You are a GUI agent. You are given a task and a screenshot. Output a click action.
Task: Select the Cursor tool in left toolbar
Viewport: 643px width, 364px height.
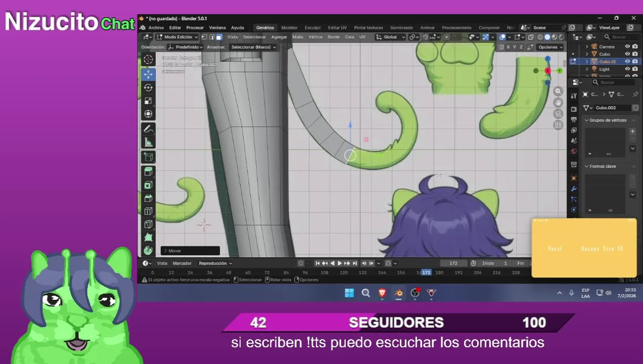point(148,60)
